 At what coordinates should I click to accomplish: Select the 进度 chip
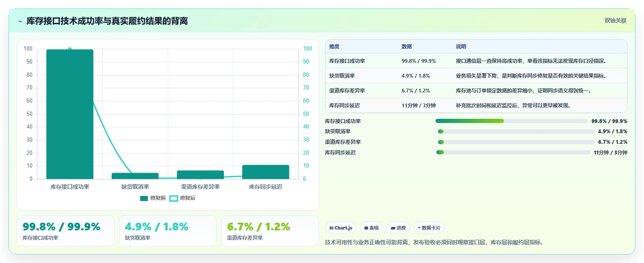pyautogui.click(x=398, y=228)
